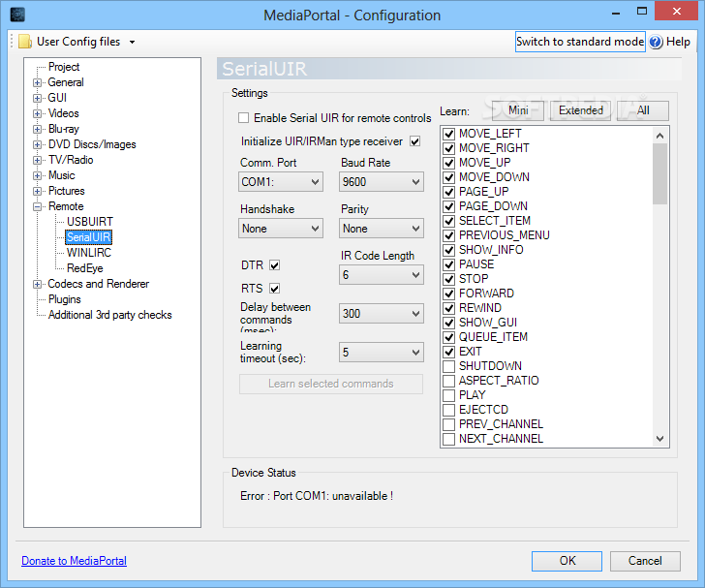Image resolution: width=705 pixels, height=588 pixels.
Task: Expand the GUI tree node
Action: pos(38,98)
